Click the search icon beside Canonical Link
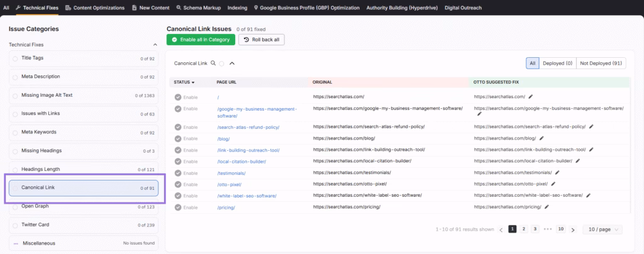This screenshot has height=254, width=644. point(214,63)
